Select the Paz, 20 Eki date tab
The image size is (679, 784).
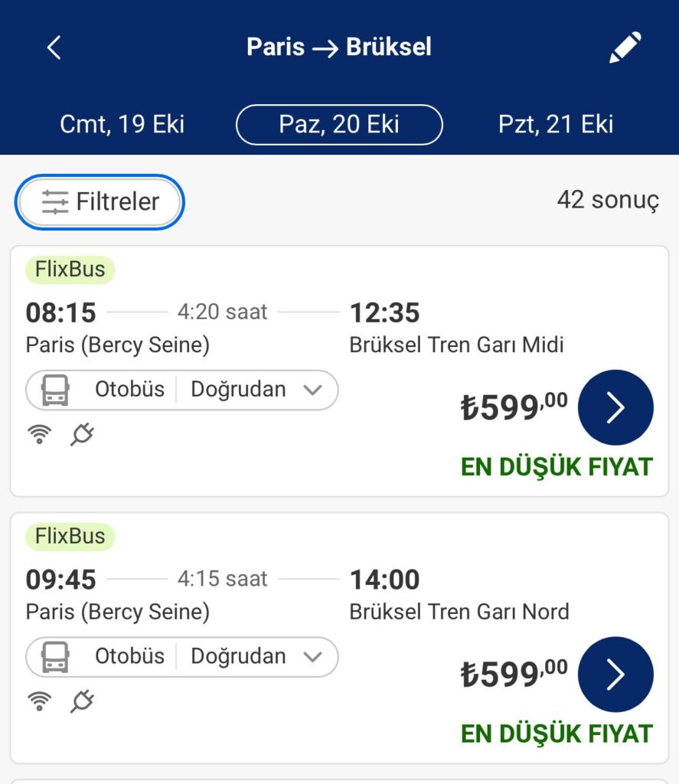(x=339, y=124)
